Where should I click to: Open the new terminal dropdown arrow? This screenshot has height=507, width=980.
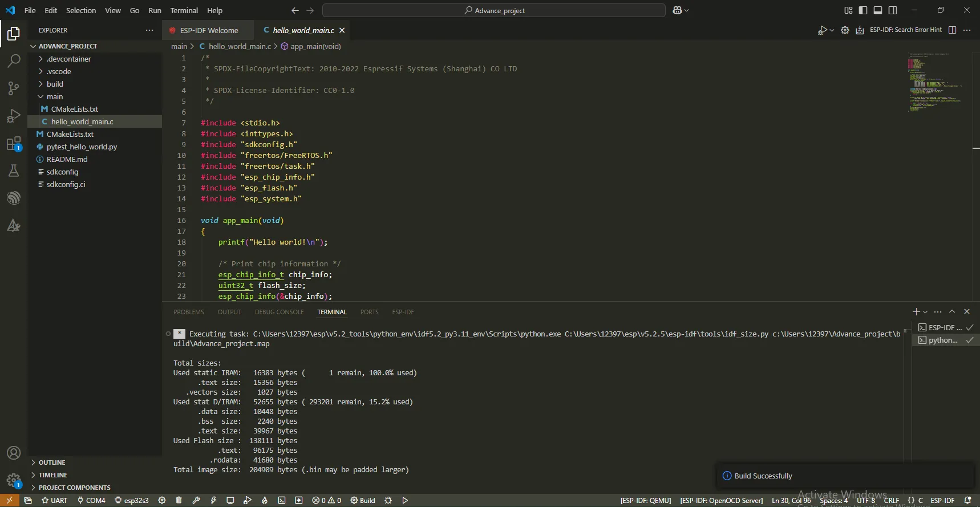pos(925,312)
